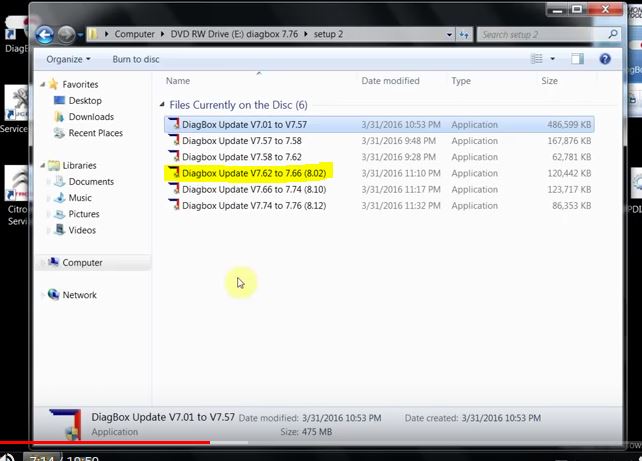Click the Videos library film icon
This screenshot has height=461, width=642.
[x=59, y=229]
